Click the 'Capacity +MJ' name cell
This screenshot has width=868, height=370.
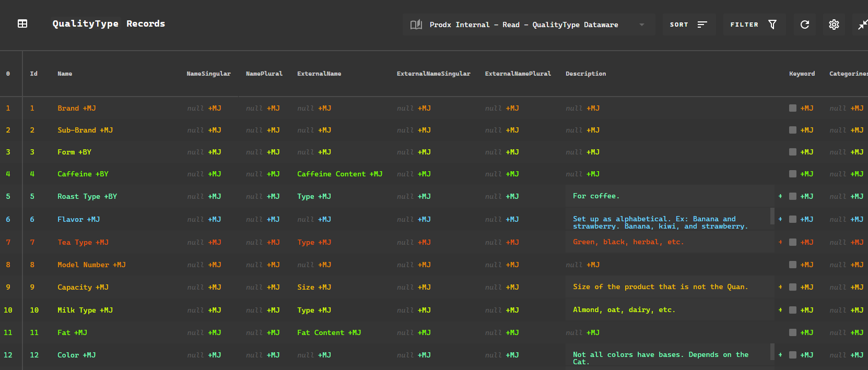[83, 287]
